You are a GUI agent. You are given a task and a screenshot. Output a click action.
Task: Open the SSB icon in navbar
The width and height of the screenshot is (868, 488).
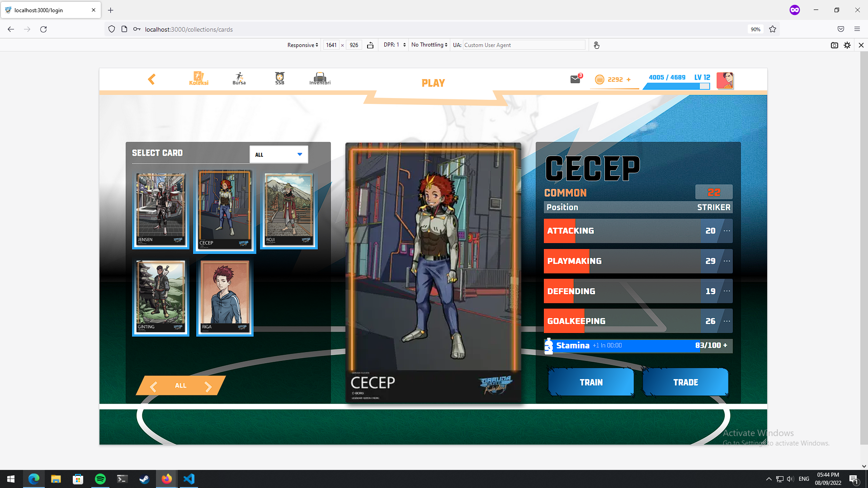[280, 78]
